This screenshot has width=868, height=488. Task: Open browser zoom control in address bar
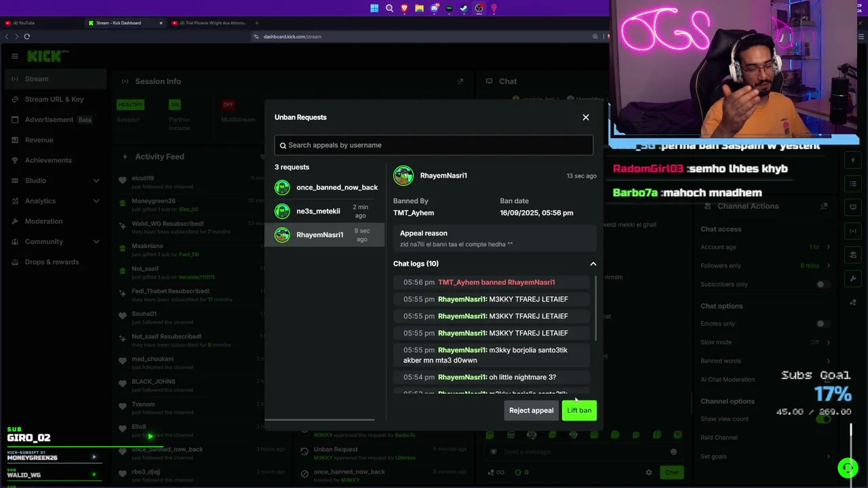click(x=595, y=37)
